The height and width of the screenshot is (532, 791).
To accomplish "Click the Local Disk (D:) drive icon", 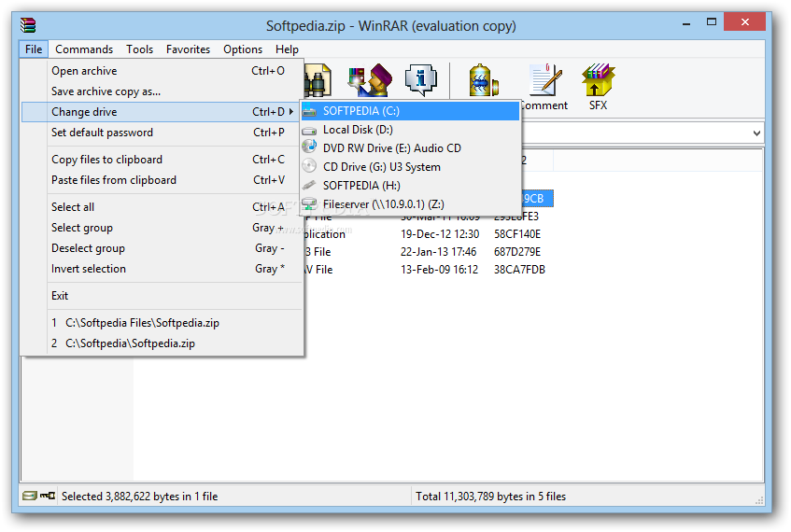I will tap(309, 131).
